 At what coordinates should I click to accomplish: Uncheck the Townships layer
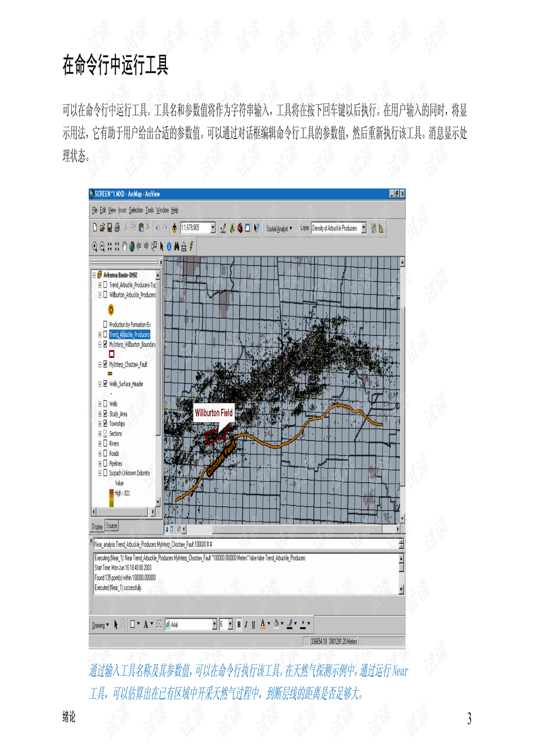[105, 423]
